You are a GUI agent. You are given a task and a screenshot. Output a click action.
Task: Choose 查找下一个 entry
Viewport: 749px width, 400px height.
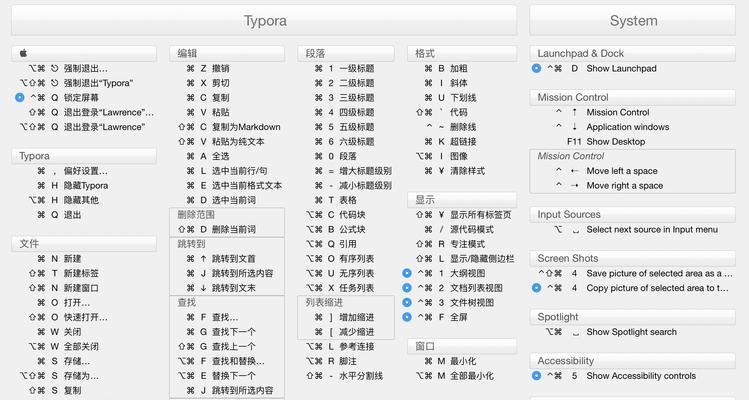(x=221, y=332)
